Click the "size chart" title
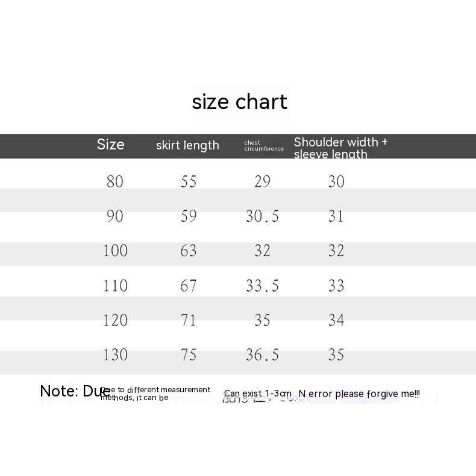This screenshot has height=476, width=476. [x=239, y=102]
